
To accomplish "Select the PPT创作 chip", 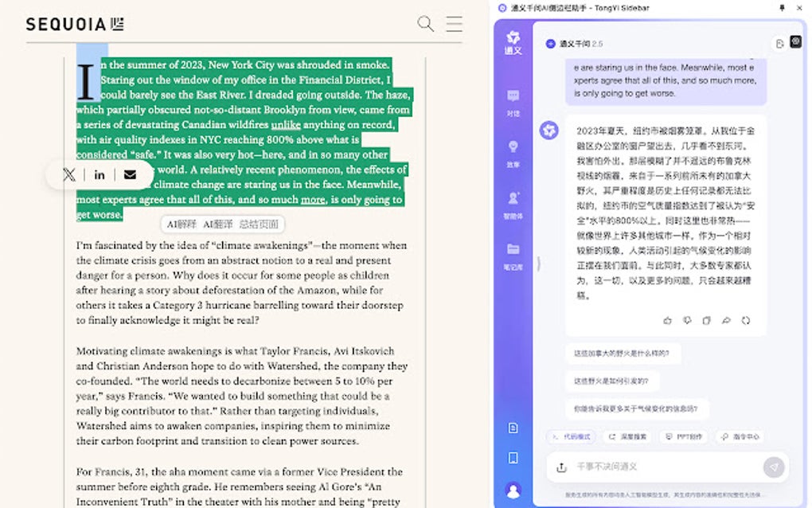I will click(684, 436).
